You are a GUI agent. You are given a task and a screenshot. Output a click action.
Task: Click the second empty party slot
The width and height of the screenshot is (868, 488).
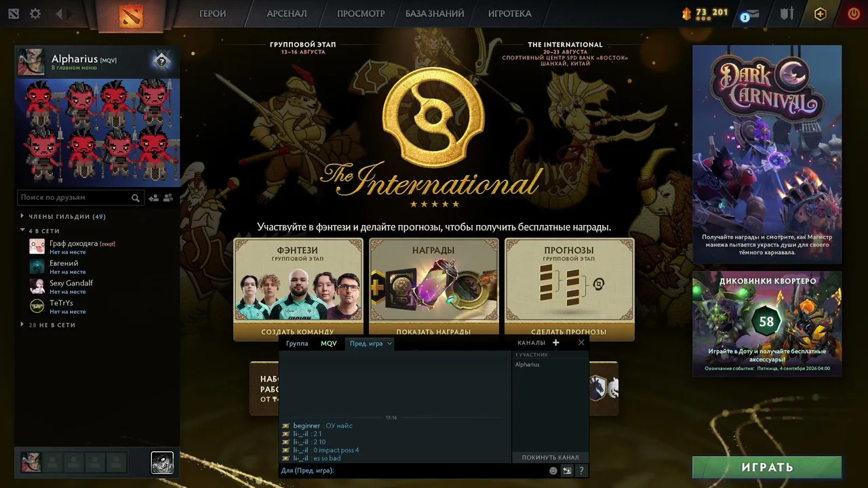tap(52, 462)
